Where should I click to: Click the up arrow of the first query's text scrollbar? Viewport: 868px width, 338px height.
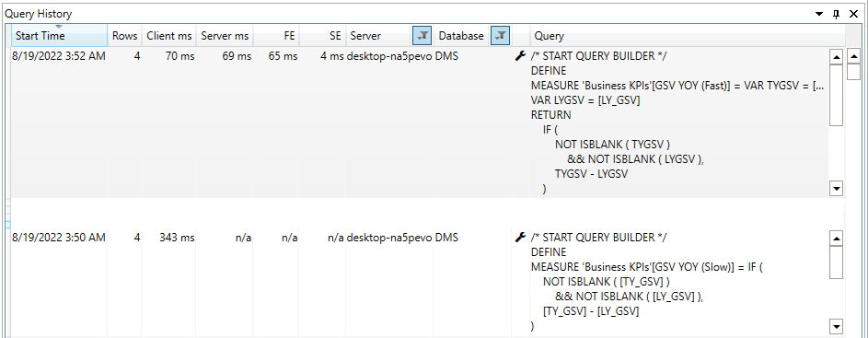(836, 56)
